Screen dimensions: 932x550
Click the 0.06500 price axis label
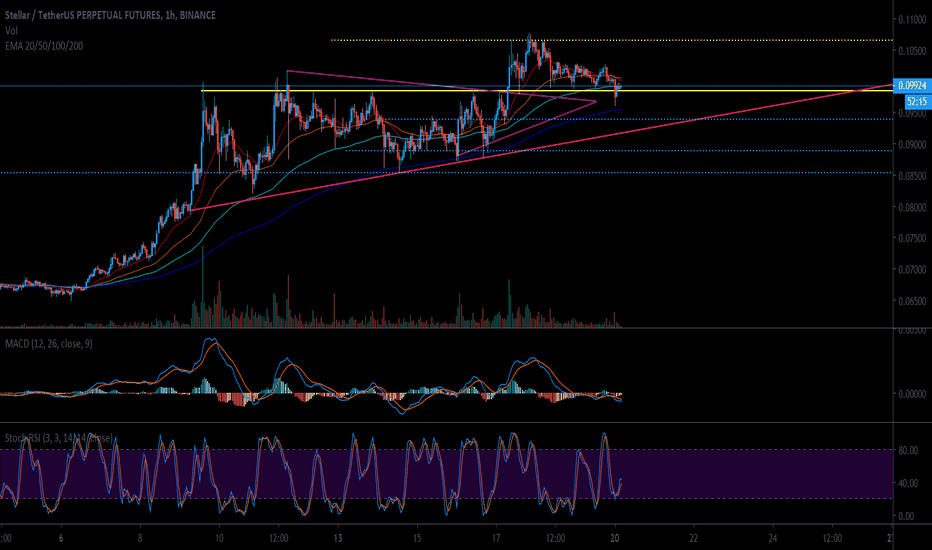coord(912,301)
